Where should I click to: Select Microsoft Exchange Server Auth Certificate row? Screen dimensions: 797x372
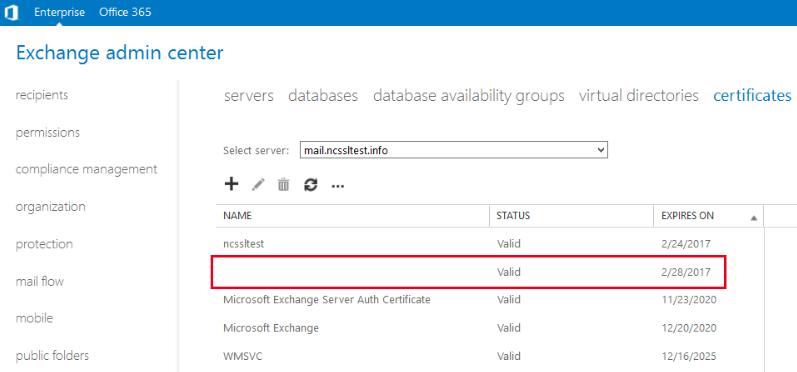pos(489,300)
